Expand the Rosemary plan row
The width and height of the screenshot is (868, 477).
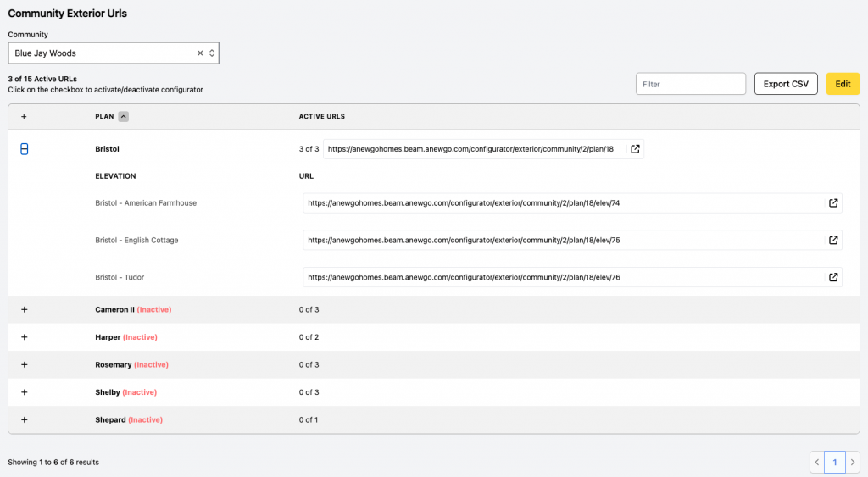tap(25, 364)
